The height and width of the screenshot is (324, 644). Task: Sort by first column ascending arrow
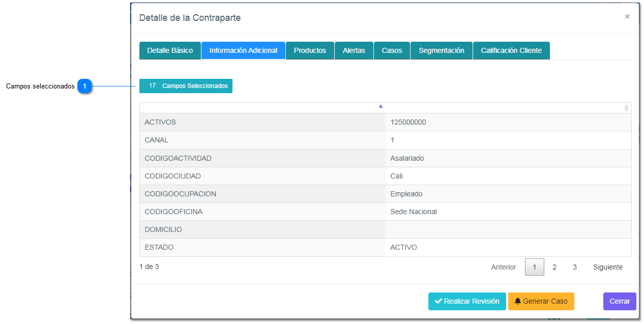(380, 107)
